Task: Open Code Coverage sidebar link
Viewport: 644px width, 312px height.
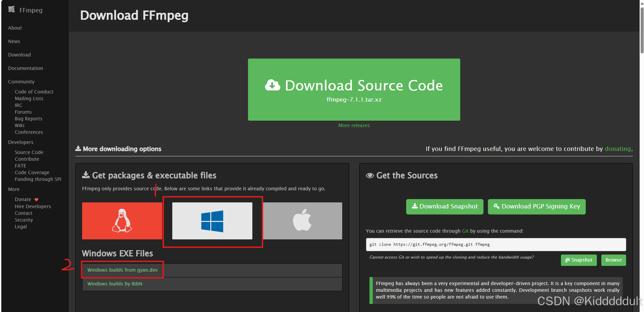Action: click(x=32, y=172)
